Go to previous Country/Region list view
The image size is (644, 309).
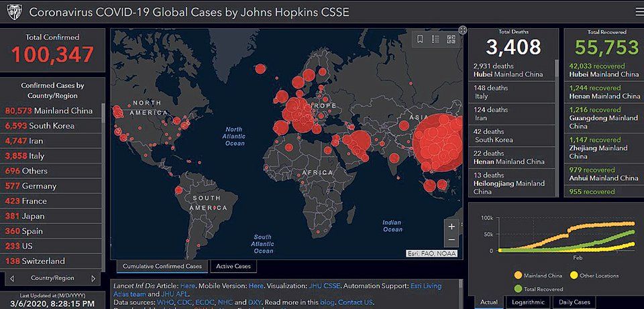(x=12, y=278)
